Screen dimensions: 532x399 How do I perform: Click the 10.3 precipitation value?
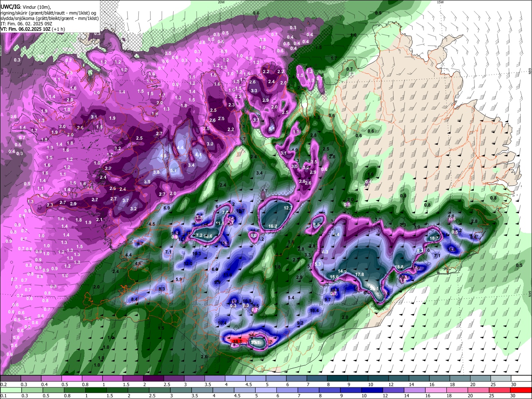click(x=197, y=254)
